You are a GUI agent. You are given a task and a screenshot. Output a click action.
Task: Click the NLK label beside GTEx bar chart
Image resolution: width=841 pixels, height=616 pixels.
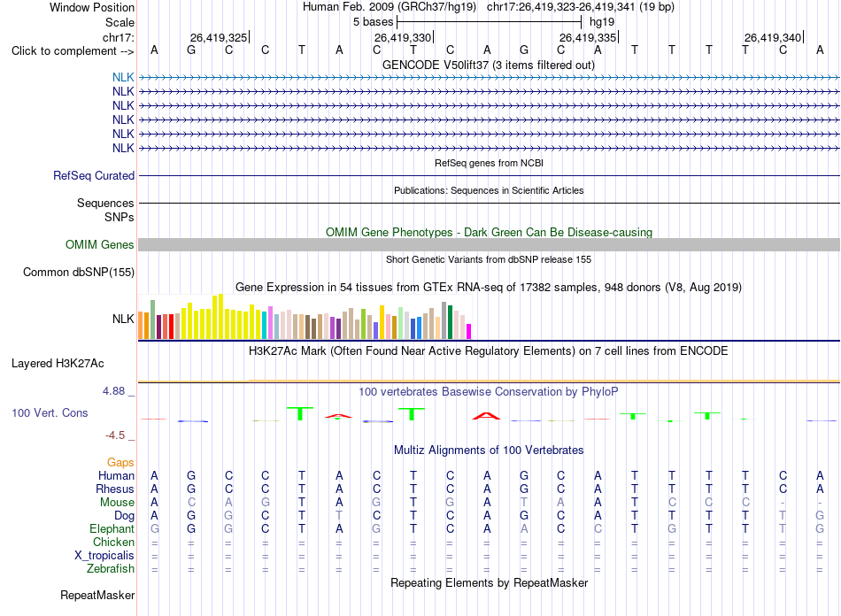point(123,319)
